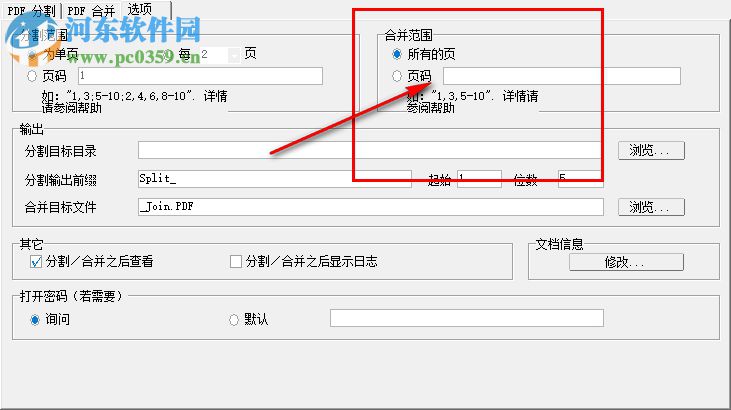Click the merge page number input field

[x=562, y=76]
